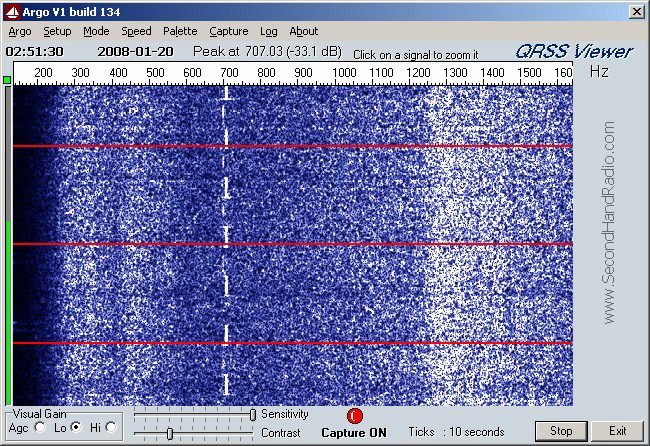Click the red Capture ON indicator
Image resolution: width=650 pixels, height=446 pixels.
[355, 416]
